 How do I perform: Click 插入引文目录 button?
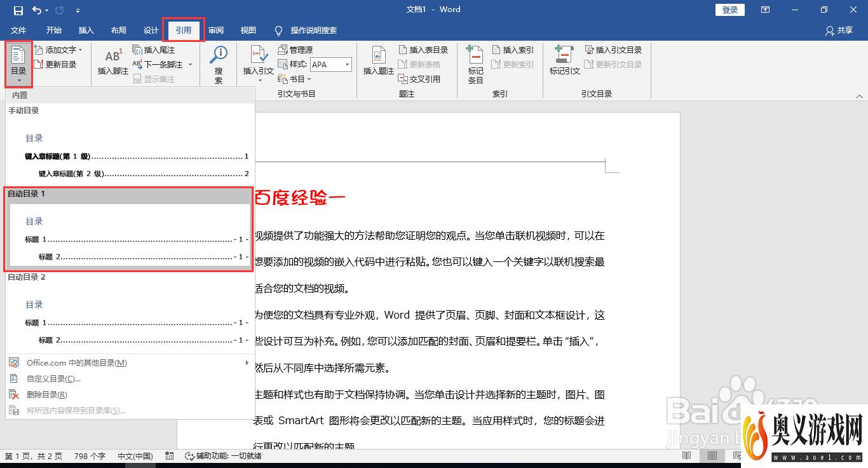click(614, 50)
